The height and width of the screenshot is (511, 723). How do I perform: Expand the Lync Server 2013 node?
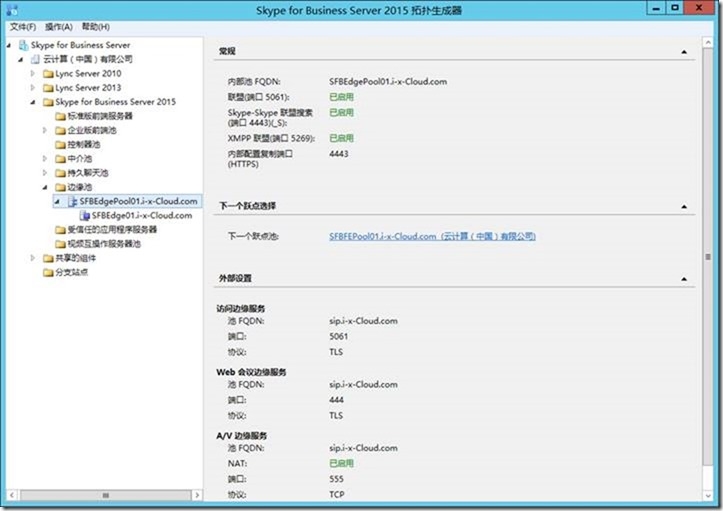[32, 88]
